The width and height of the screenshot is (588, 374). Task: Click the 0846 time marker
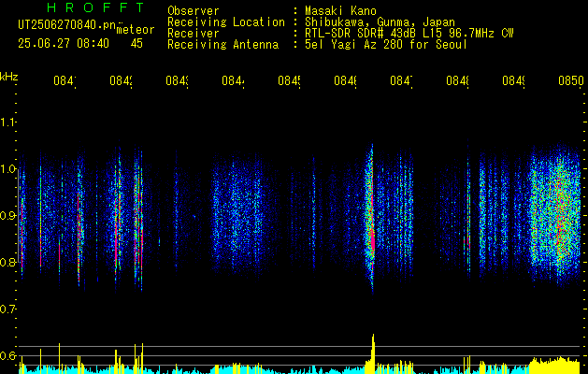click(346, 81)
